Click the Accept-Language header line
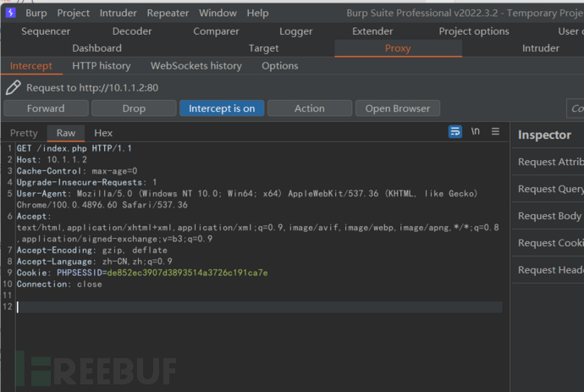The width and height of the screenshot is (584, 392). pos(94,262)
